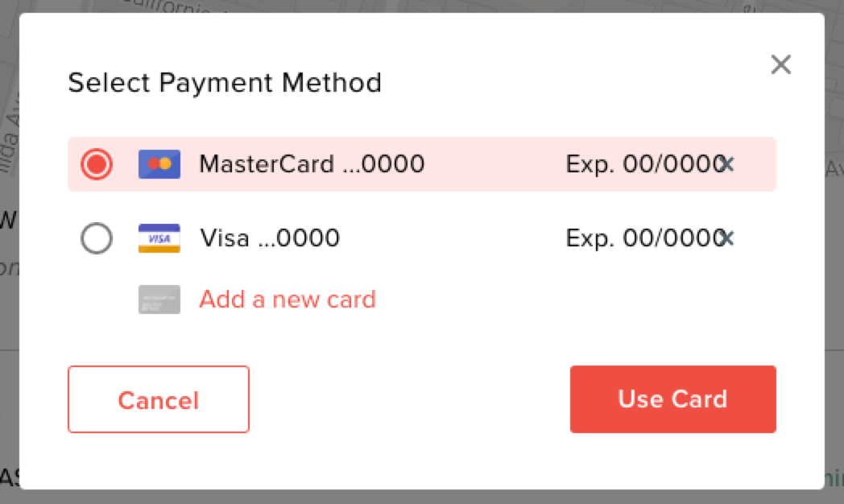Choose the Visa radio button

pyautogui.click(x=97, y=238)
